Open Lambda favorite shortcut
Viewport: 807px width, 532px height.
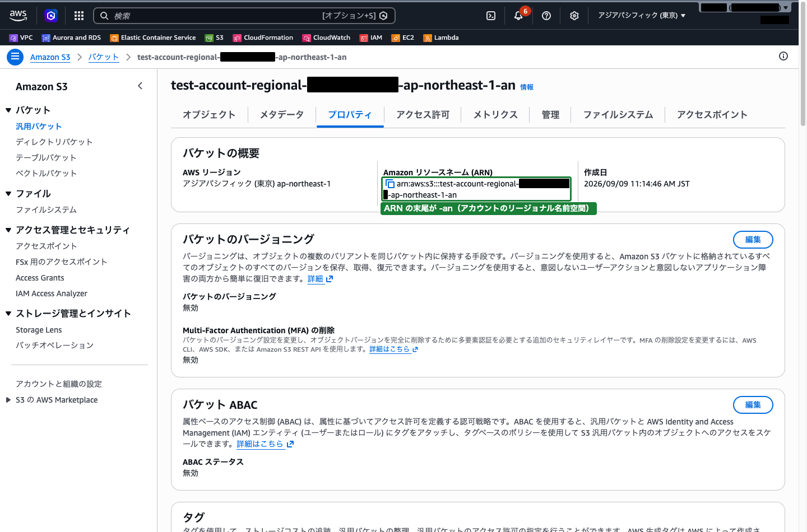(441, 38)
